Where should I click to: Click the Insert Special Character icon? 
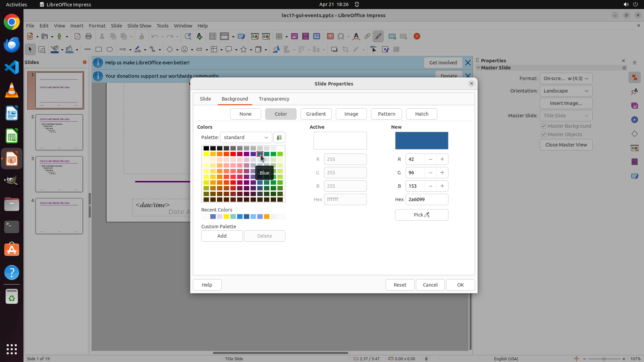[341, 36]
